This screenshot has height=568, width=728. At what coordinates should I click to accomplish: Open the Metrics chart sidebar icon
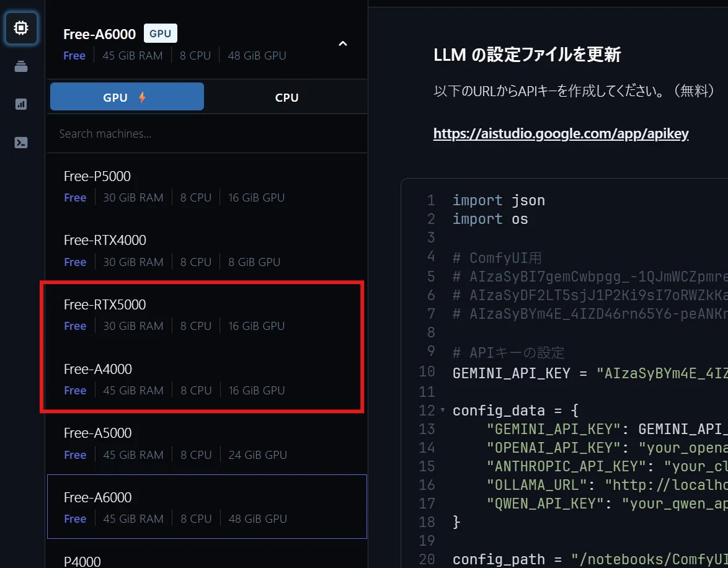21,104
